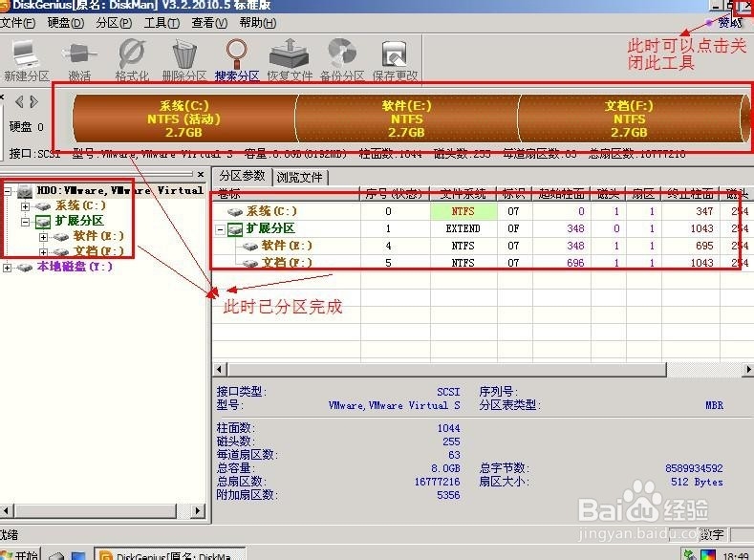Viewport: 754px width, 560px height.
Task: Select 软件(E:) in the left tree
Action: click(x=98, y=236)
